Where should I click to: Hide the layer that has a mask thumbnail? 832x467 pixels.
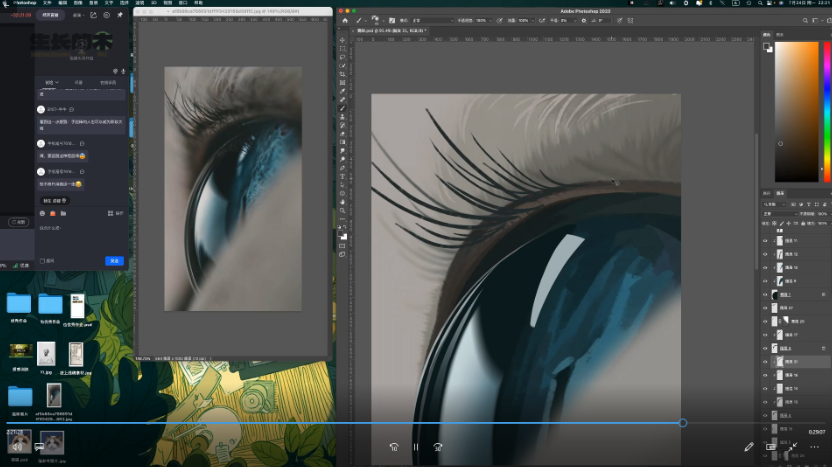[x=765, y=321]
